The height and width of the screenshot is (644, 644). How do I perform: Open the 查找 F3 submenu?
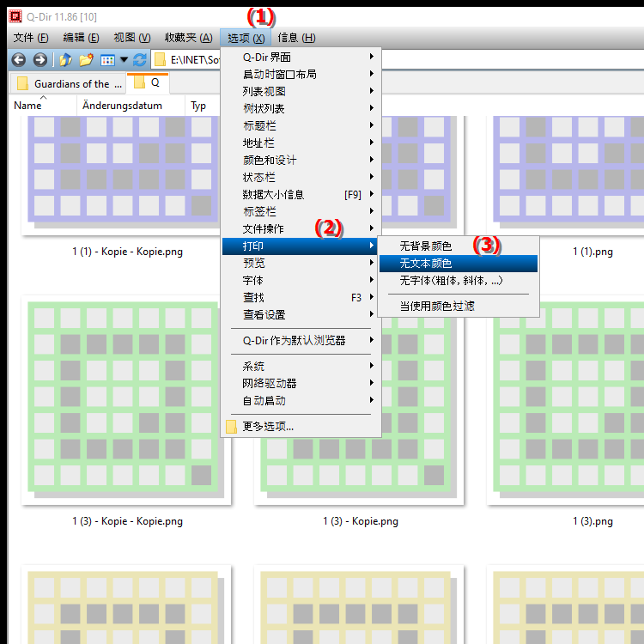pos(301,297)
